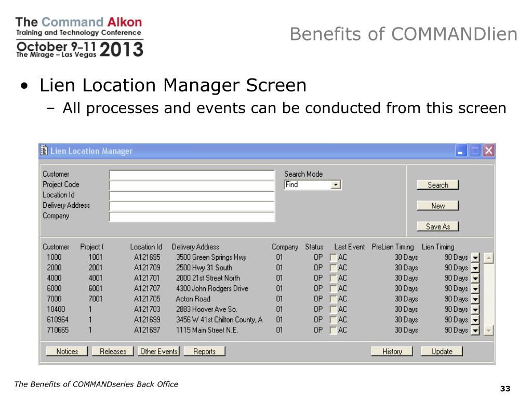Check the Last Event box for customer 10400
This screenshot has height=399, width=532.
tap(333, 310)
